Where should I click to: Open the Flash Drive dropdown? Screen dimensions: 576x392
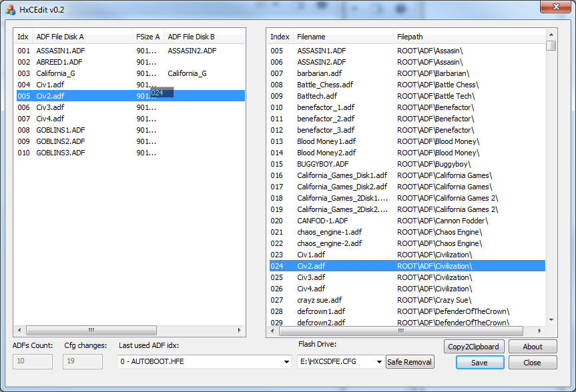coord(379,362)
